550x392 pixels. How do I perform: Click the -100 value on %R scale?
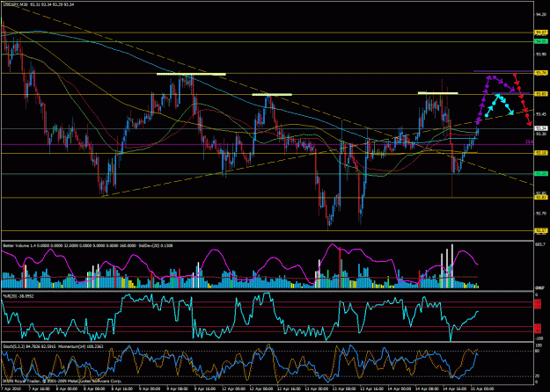coord(539,338)
